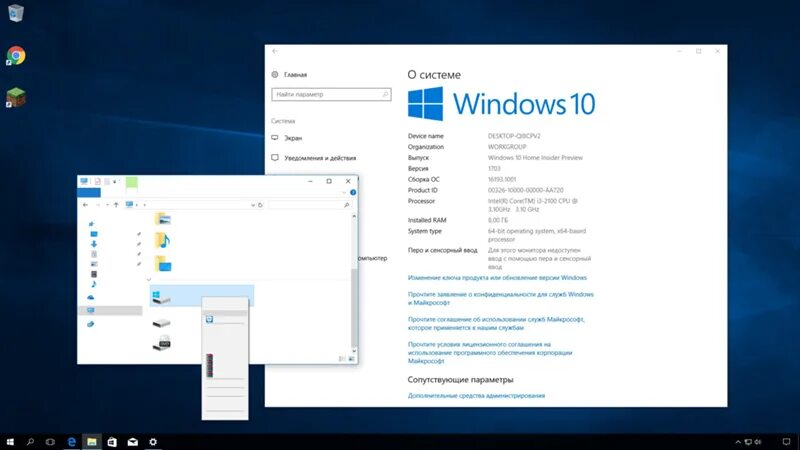Screen dimensions: 800x450
Task: Open Music folder in Explorer content
Action: point(163,240)
